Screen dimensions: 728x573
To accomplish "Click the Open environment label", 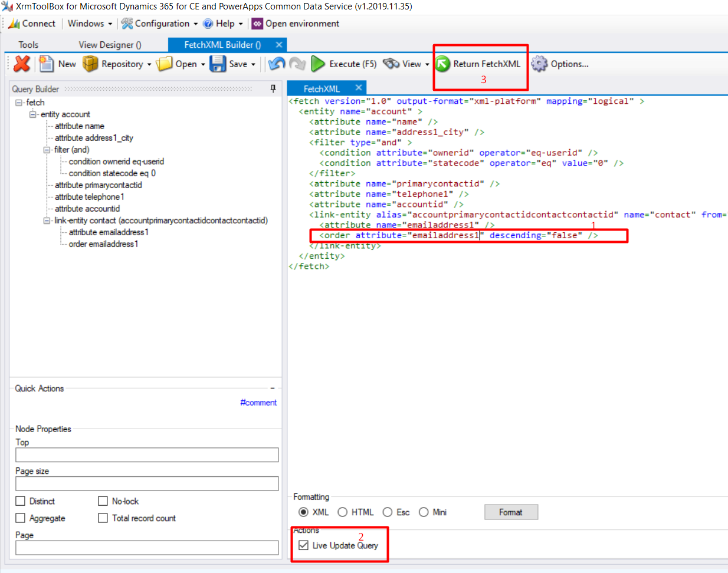I will tap(302, 24).
